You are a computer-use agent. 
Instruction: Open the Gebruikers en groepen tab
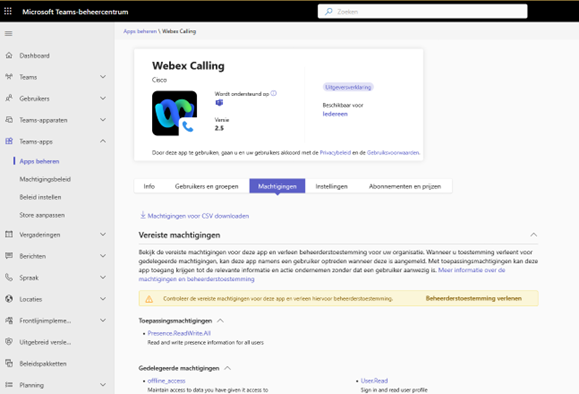tap(206, 186)
